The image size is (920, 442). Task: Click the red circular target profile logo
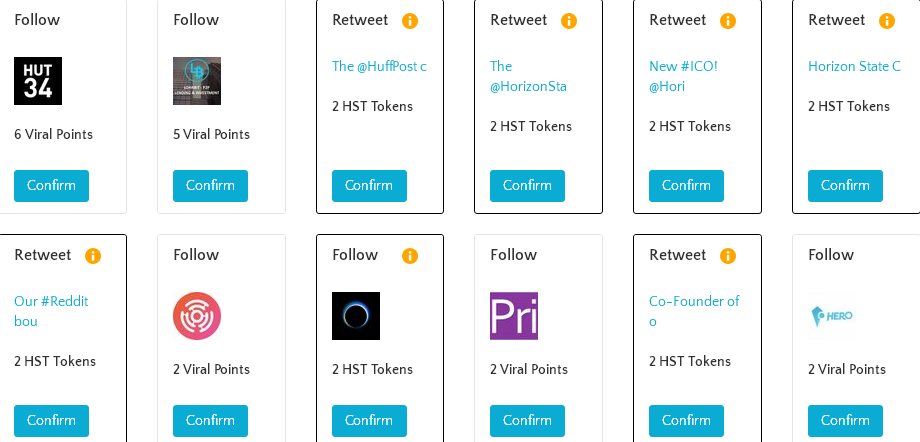[x=197, y=316]
